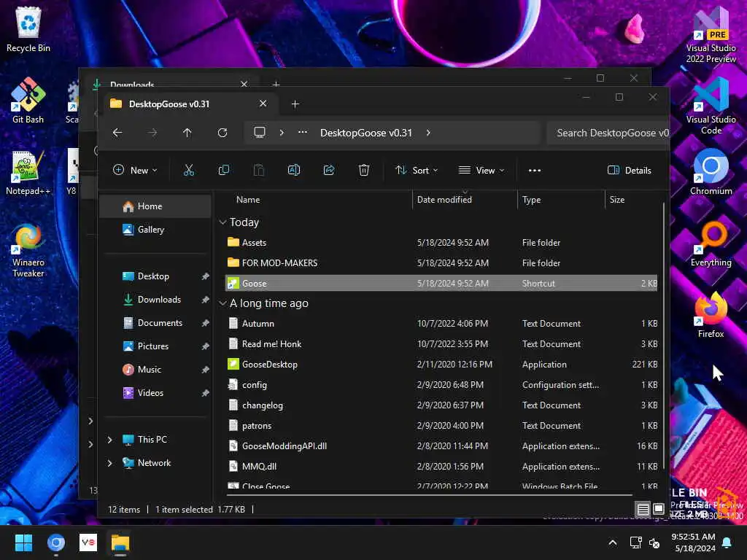The height and width of the screenshot is (560, 747).
Task: Open the New dropdown menu
Action: (x=135, y=170)
